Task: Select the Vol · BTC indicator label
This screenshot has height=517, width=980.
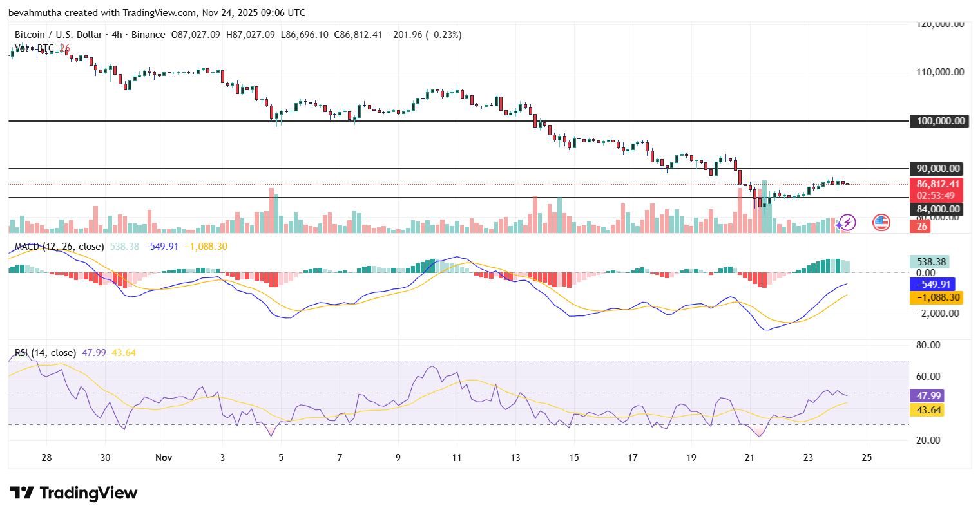Action: tap(30, 48)
